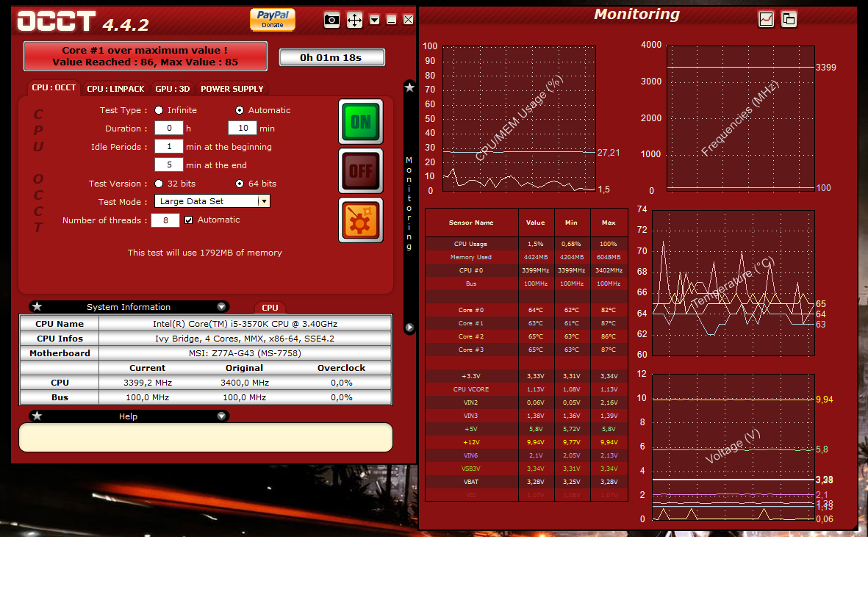Click the star atop the Monitoring side strip

pos(409,87)
